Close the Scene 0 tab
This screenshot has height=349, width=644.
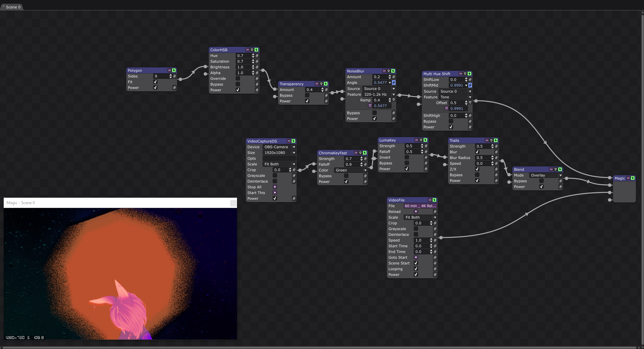click(x=3, y=6)
